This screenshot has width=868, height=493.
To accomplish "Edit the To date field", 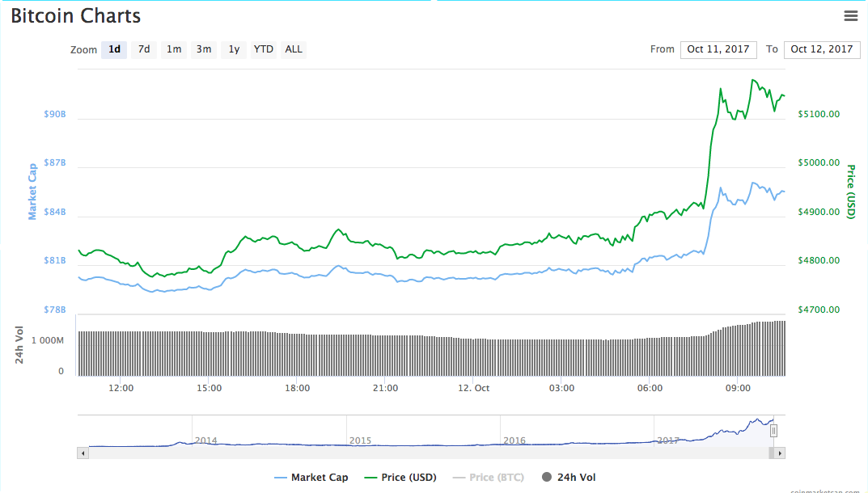I will [822, 49].
